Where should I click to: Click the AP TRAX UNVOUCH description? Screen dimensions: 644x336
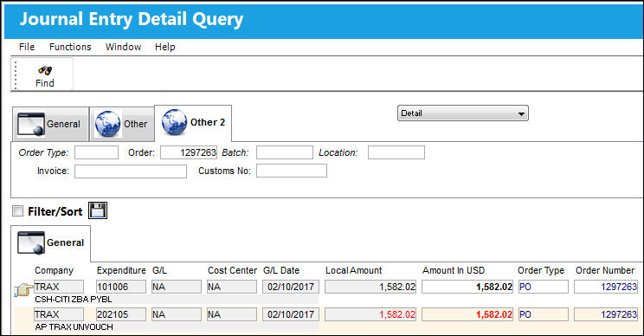coord(74,327)
